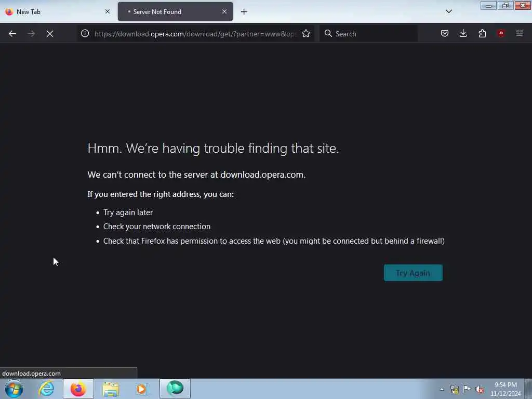Open Windows Media Player from the taskbar
532x399 pixels.
142,389
